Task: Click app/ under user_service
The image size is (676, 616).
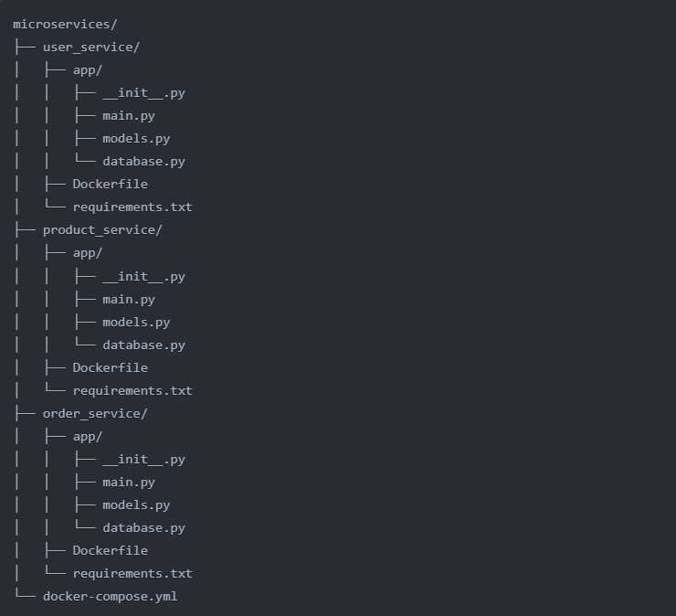Action: pyautogui.click(x=88, y=70)
